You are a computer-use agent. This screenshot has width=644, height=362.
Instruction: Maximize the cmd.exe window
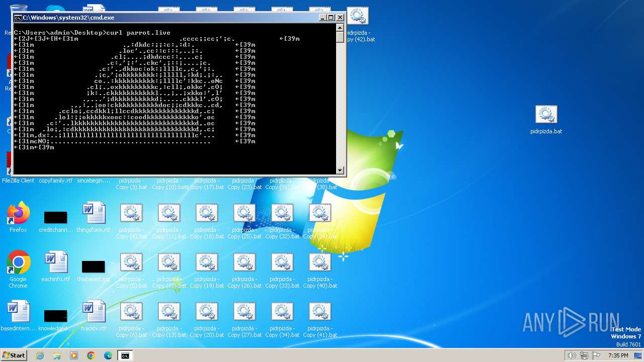tap(331, 18)
